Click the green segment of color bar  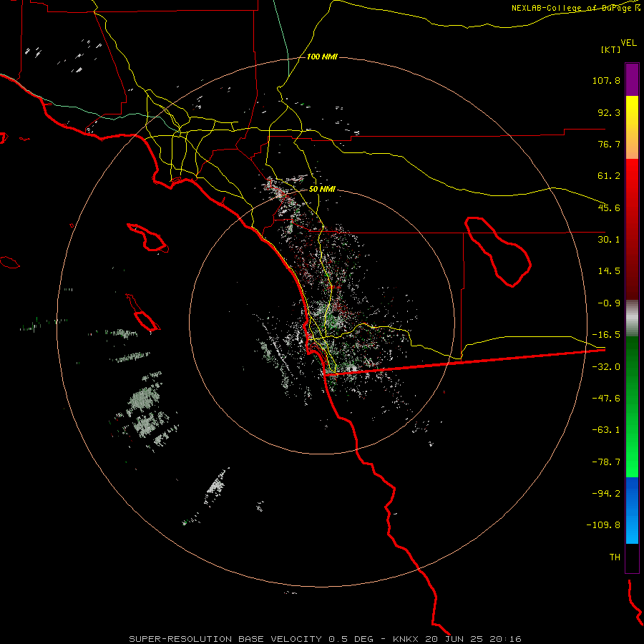[632, 406]
